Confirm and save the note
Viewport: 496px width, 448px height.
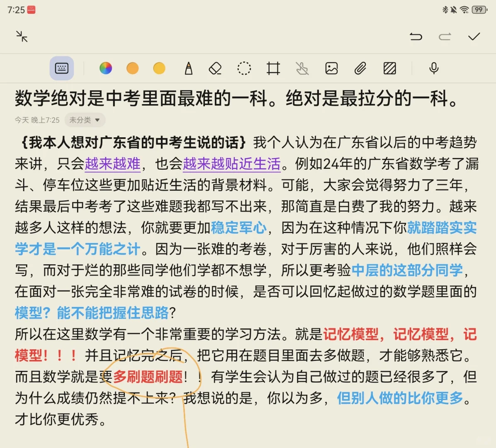click(x=474, y=37)
